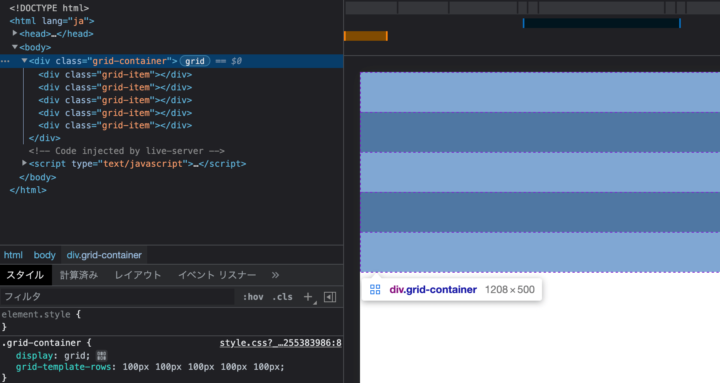Toggle the .cls class editor
The width and height of the screenshot is (720, 383).
pyautogui.click(x=282, y=297)
